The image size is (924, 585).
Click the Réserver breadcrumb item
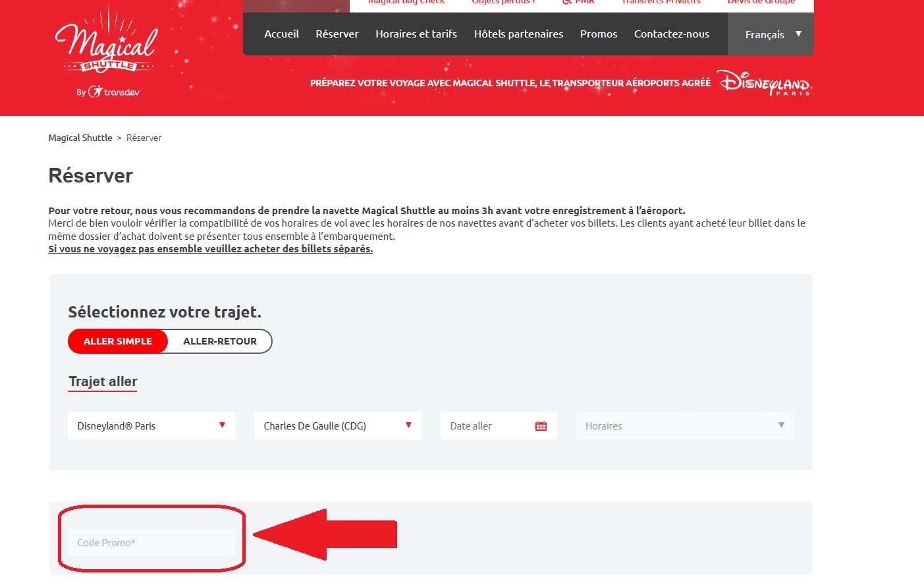[x=144, y=138]
